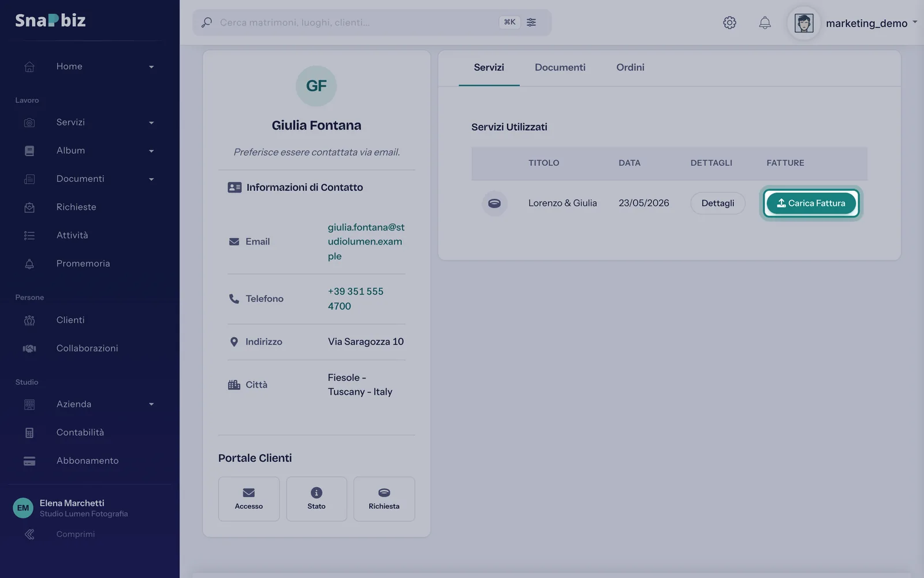The height and width of the screenshot is (578, 924).
Task: Switch to the Documenti tab
Action: pyautogui.click(x=560, y=68)
